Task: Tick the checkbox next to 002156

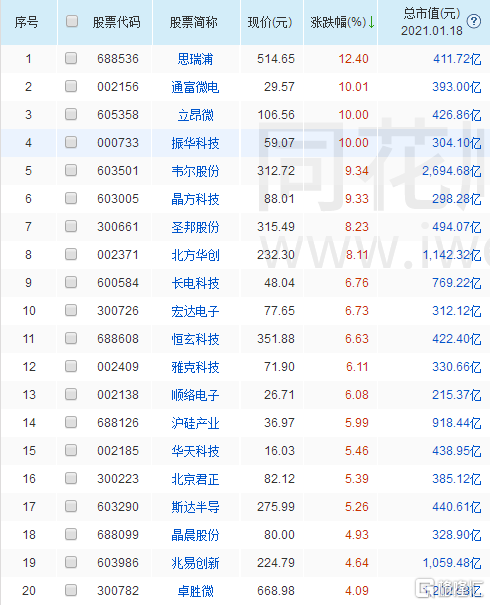Action: (71, 86)
